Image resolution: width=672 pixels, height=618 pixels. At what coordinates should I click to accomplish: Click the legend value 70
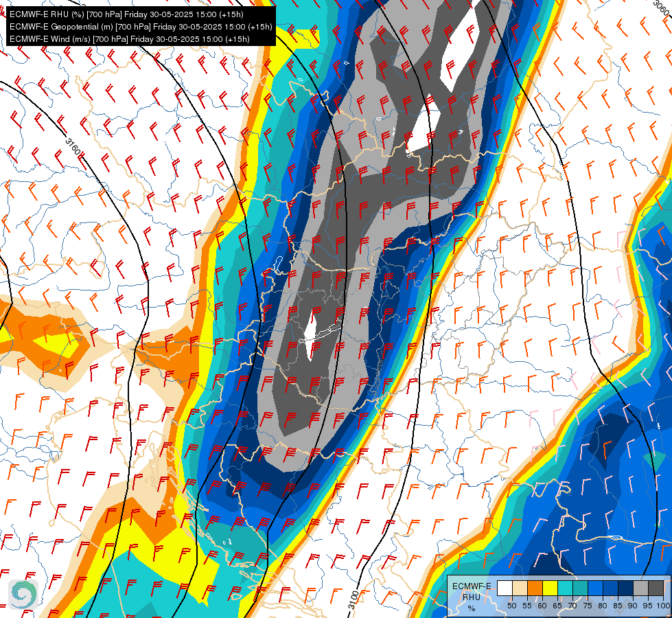[572, 606]
